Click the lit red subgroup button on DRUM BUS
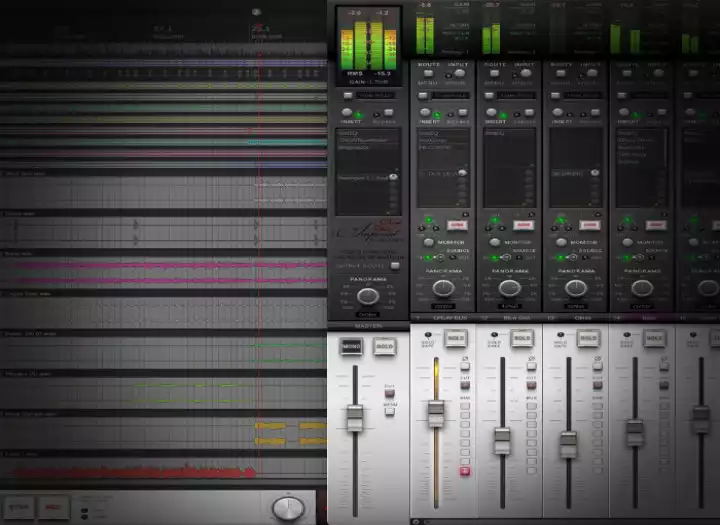720x525 pixels. tap(465, 471)
